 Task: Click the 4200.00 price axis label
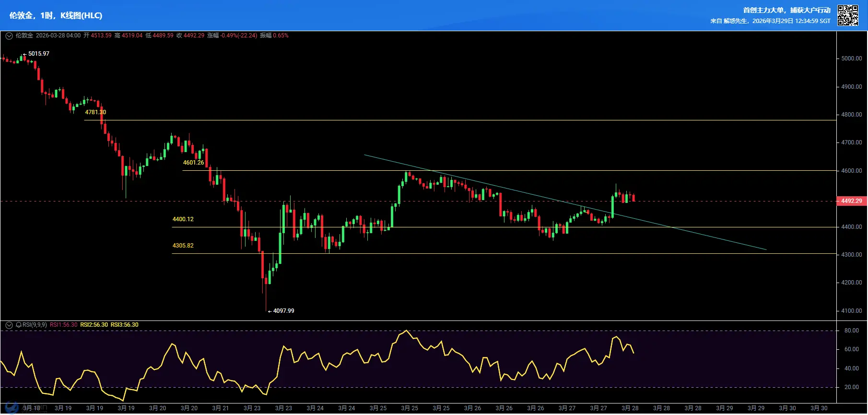click(852, 283)
